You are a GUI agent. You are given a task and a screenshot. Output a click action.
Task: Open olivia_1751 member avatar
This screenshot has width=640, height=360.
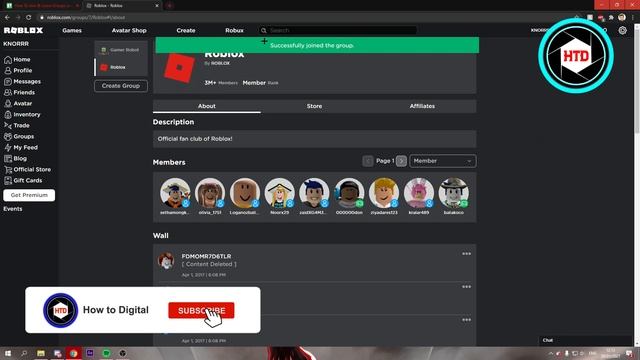210,193
